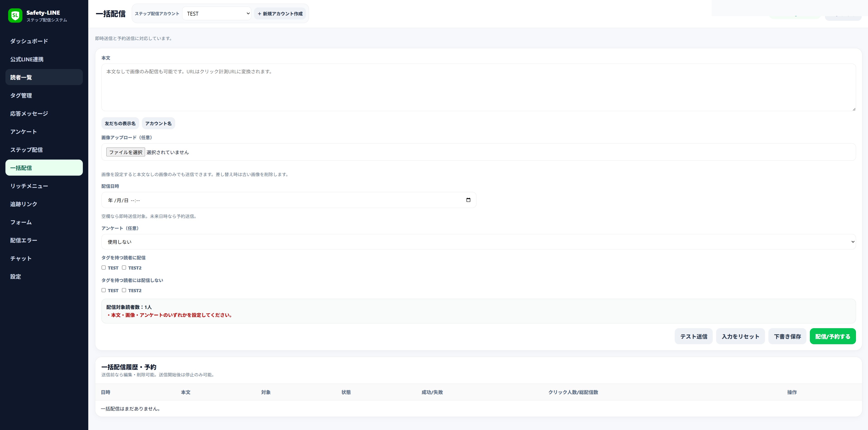
Task: Click クリック人数/総配信数 column header
Action: (x=573, y=392)
